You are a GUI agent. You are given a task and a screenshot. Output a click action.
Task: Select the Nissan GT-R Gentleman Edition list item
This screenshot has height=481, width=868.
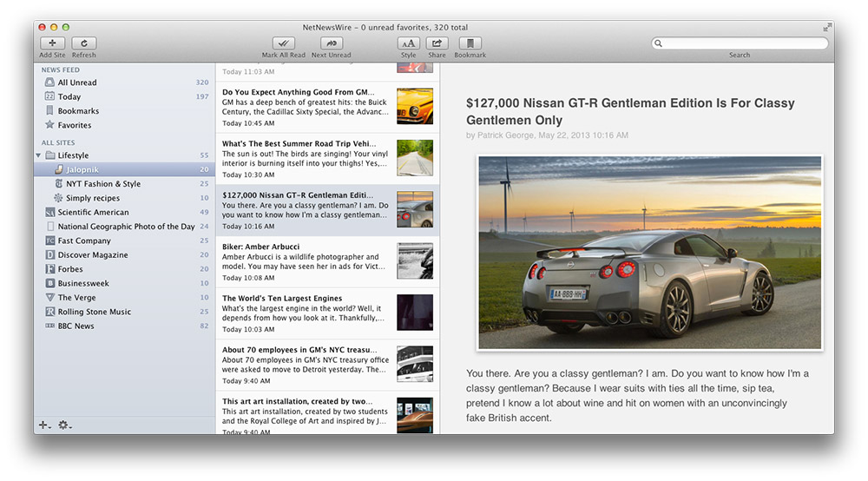[328, 210]
